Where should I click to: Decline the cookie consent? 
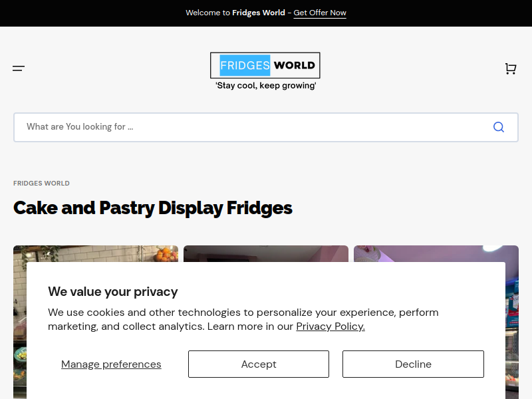413,364
